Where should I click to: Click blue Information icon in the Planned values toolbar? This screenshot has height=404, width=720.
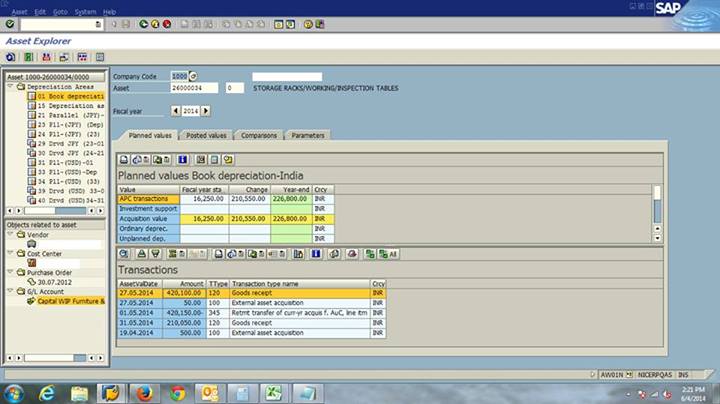(x=182, y=160)
